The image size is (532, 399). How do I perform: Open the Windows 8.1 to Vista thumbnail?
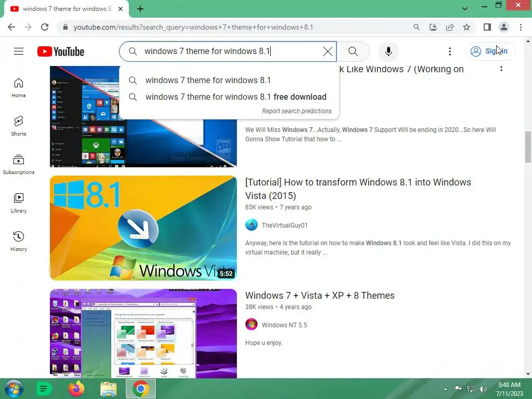(143, 228)
